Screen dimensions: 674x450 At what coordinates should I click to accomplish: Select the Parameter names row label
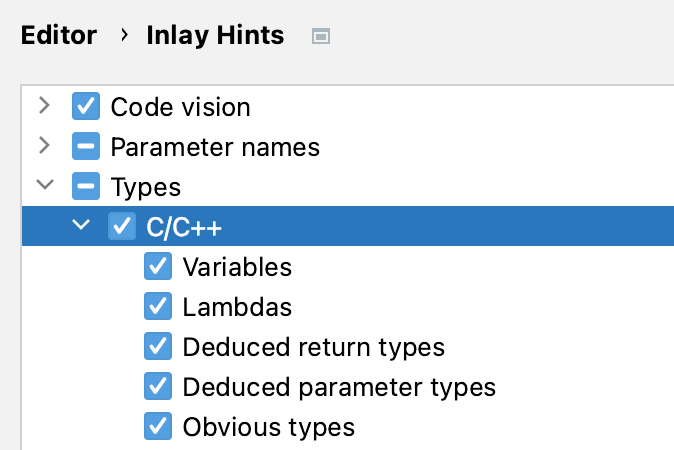click(215, 147)
